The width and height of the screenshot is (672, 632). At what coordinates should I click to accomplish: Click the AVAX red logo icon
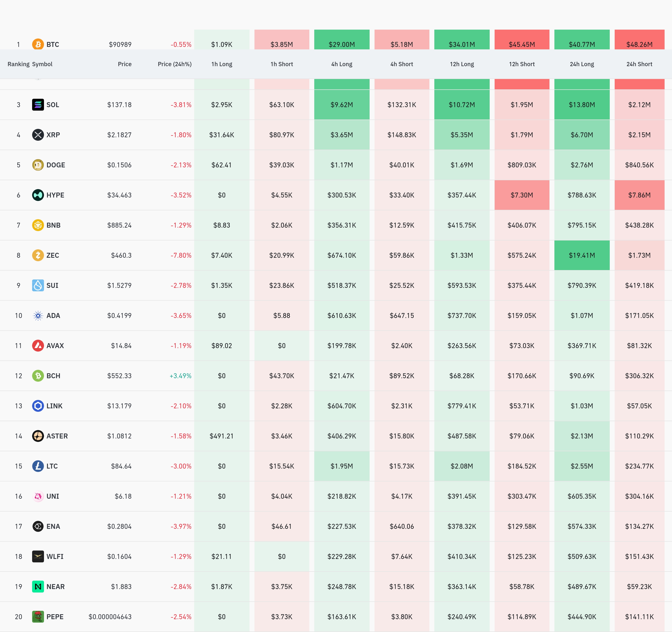pos(38,346)
